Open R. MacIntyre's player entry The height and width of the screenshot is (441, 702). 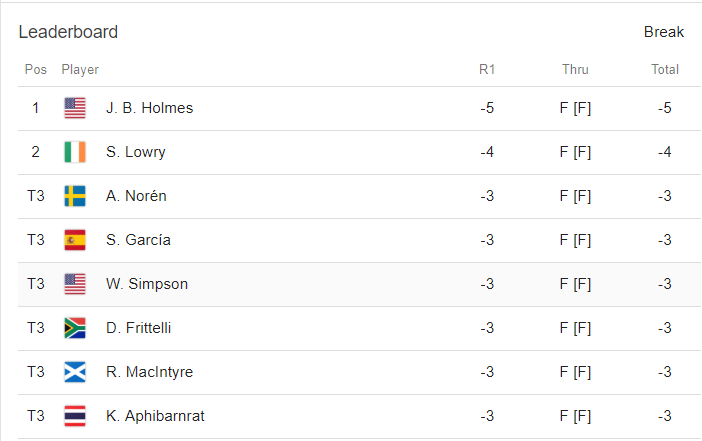[x=149, y=372]
